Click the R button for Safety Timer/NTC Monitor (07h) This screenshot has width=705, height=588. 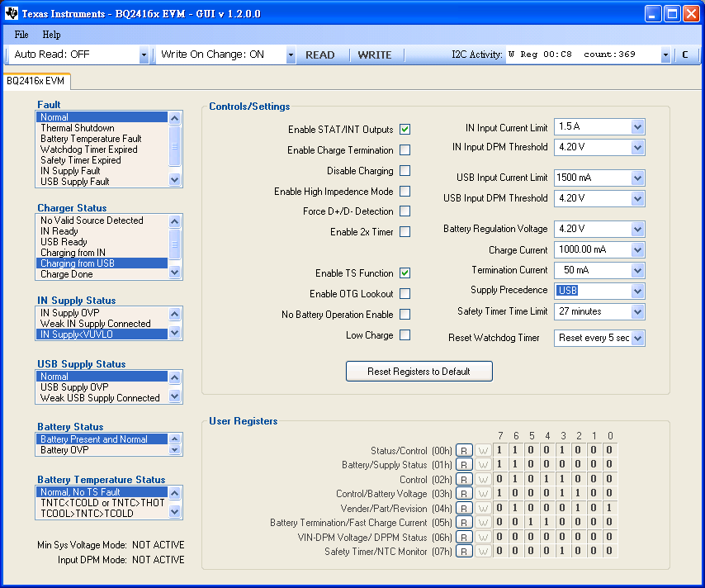464,551
